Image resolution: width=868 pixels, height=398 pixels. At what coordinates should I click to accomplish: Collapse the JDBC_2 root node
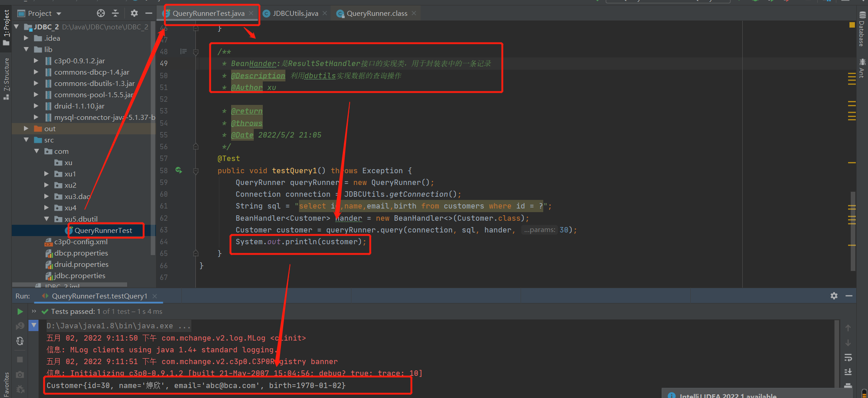coord(16,27)
